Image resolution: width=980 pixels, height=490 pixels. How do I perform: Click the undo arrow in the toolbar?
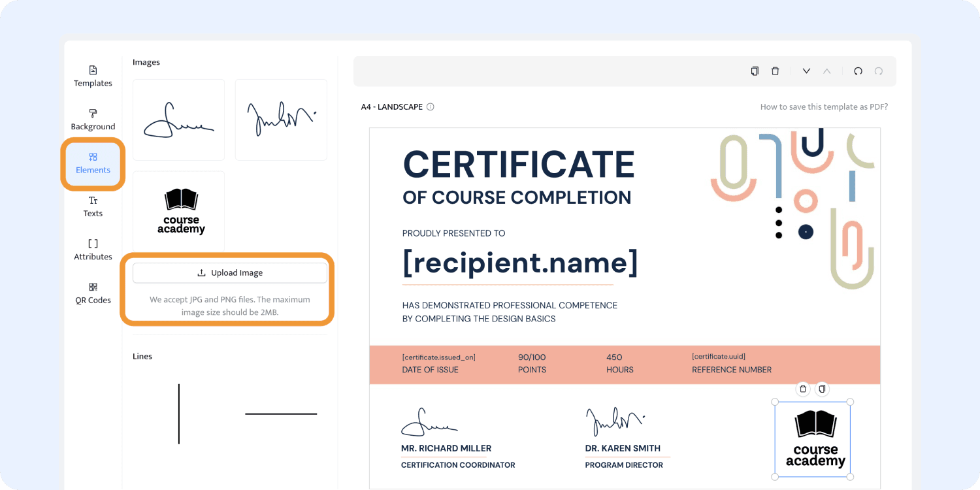click(x=858, y=71)
